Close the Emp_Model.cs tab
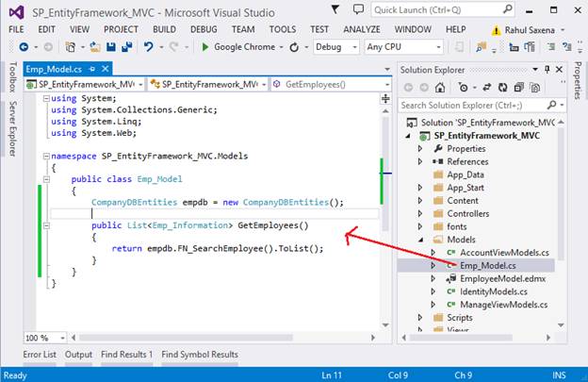The width and height of the screenshot is (588, 382). (106, 69)
